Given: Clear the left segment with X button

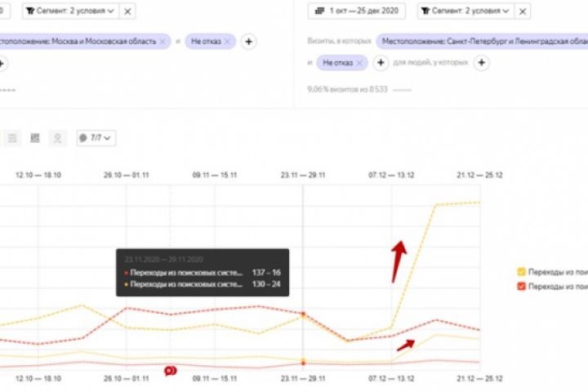Looking at the screenshot, I should (127, 11).
